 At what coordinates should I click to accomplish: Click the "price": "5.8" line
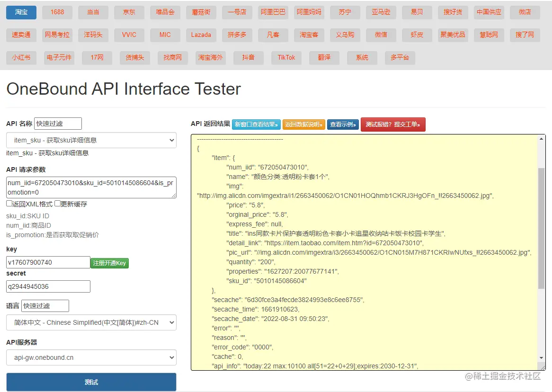pos(245,205)
